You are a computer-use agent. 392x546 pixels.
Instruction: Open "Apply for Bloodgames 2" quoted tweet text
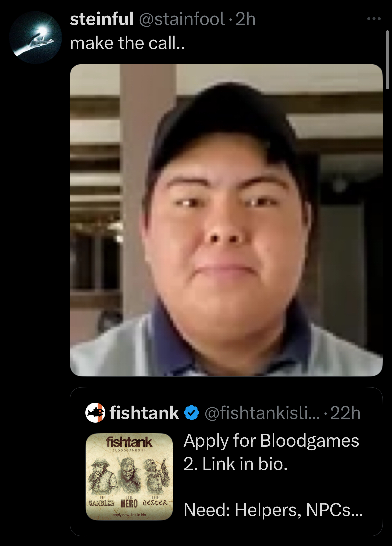[x=271, y=452]
